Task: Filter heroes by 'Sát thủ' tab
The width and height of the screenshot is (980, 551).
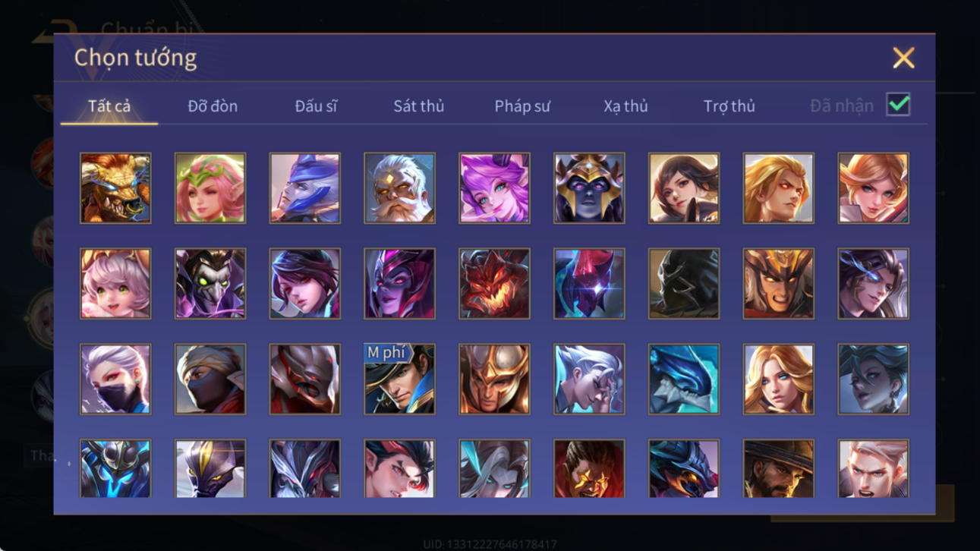Action: [418, 106]
